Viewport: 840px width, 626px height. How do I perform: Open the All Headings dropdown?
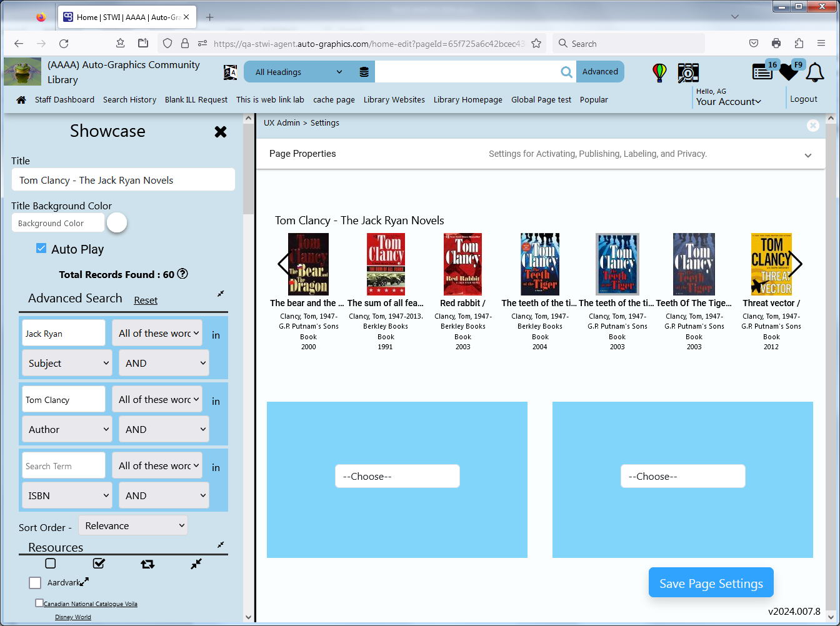pyautogui.click(x=299, y=72)
